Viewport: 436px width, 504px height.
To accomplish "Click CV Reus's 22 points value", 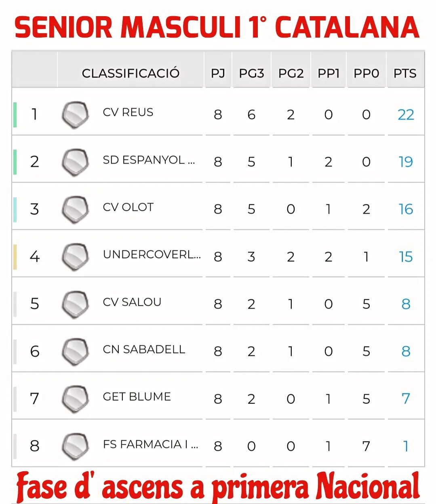I will pos(406,115).
